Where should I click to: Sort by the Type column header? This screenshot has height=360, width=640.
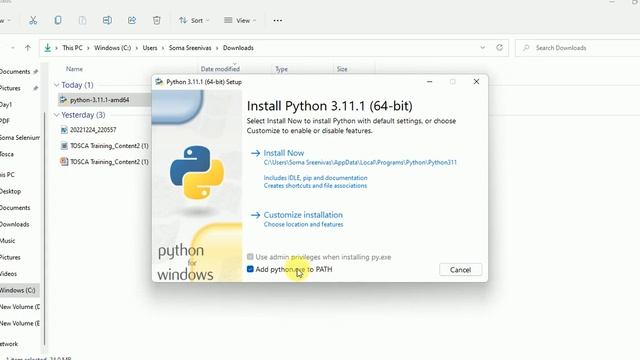[281, 69]
